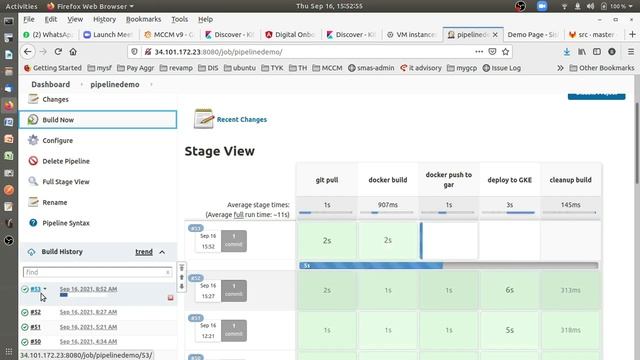Click the Recent Changes notepad icon
Image resolution: width=640 pixels, height=360 pixels.
[x=203, y=119]
